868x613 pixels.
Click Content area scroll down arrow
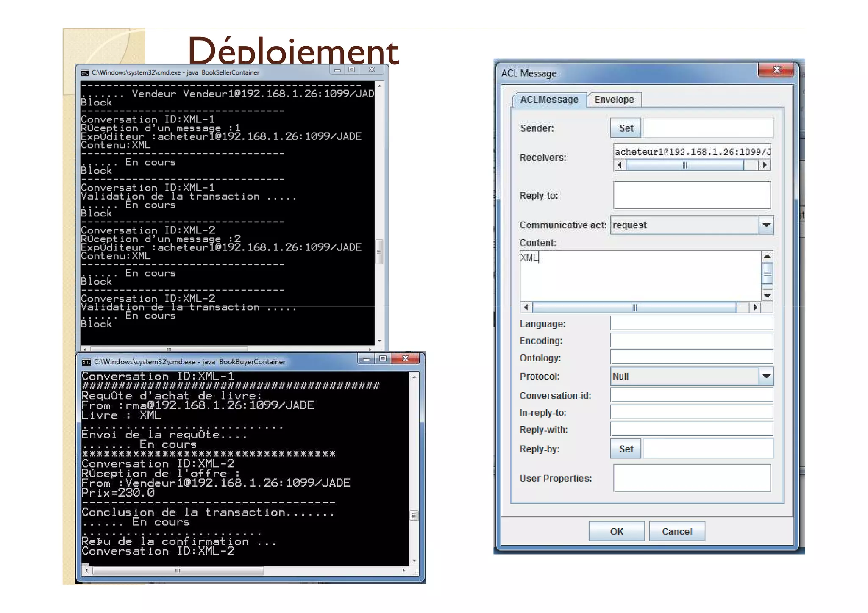coord(767,296)
